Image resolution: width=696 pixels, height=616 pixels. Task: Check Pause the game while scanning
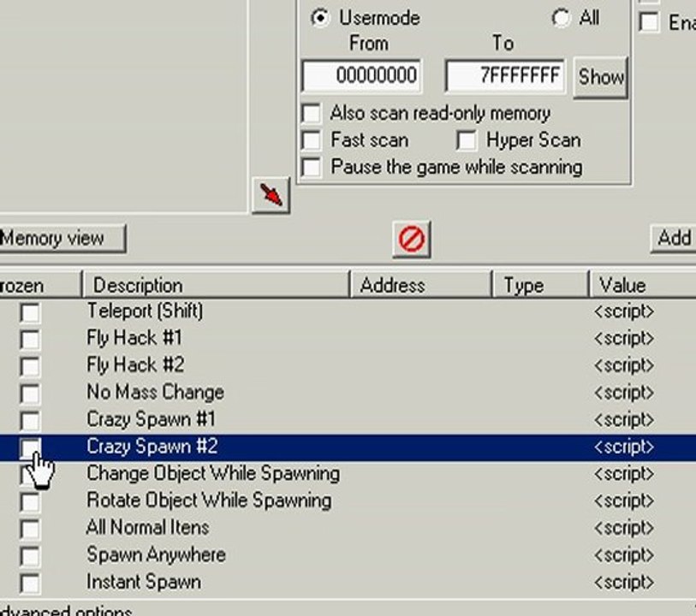(x=311, y=167)
